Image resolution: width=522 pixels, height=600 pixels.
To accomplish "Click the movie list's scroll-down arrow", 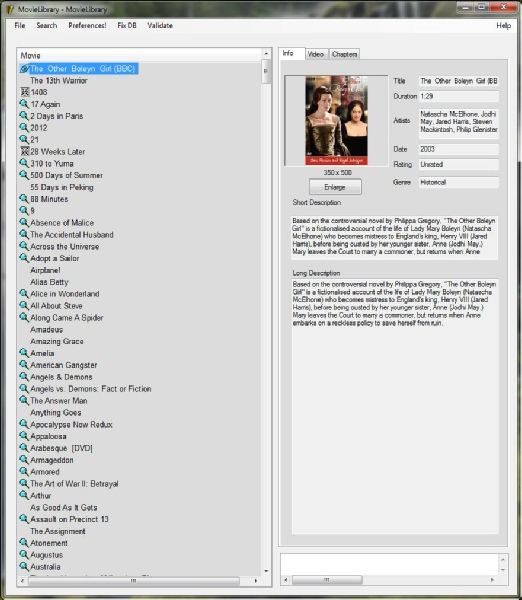I will 266,571.
